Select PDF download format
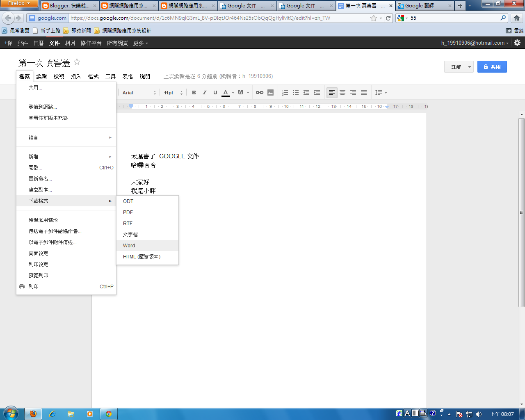Image resolution: width=525 pixels, height=420 pixels. point(148,212)
